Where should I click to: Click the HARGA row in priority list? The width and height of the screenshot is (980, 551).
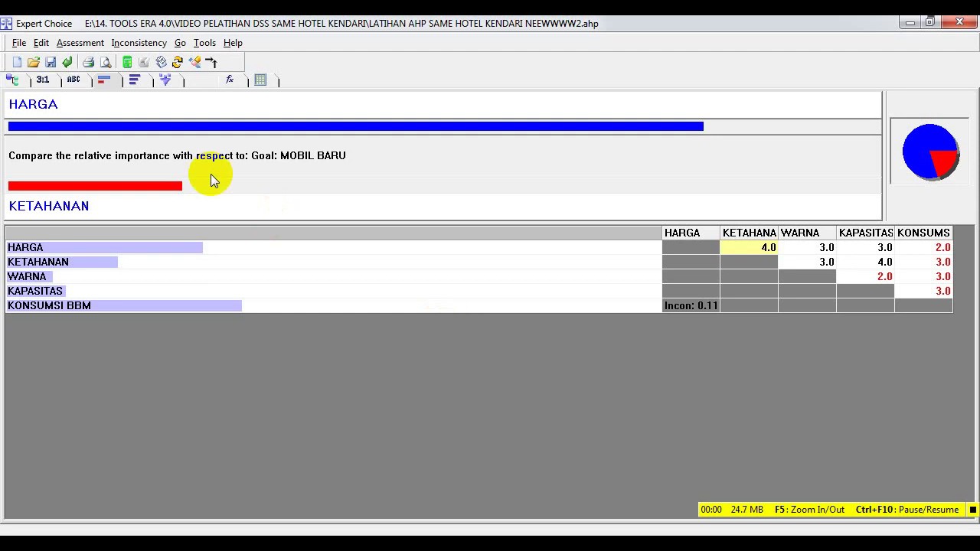pos(334,247)
